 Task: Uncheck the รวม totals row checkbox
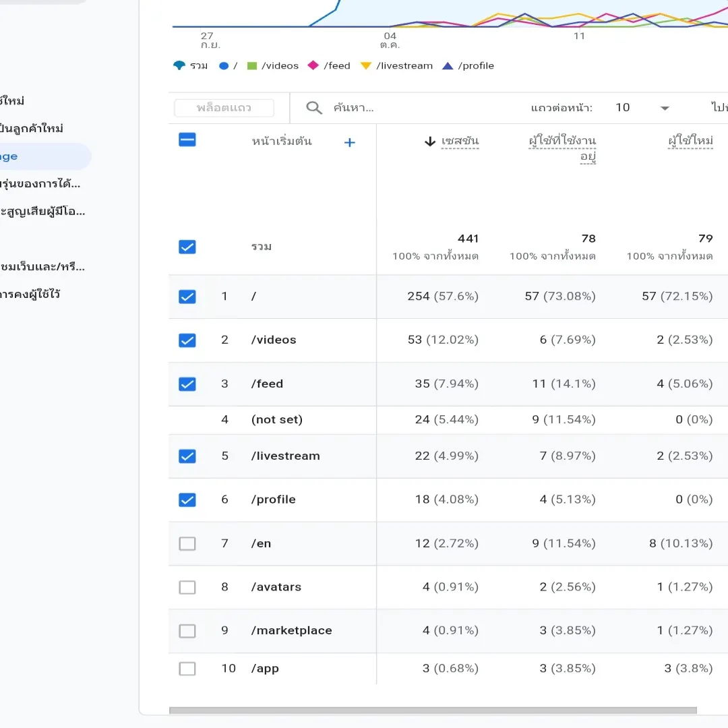[187, 247]
